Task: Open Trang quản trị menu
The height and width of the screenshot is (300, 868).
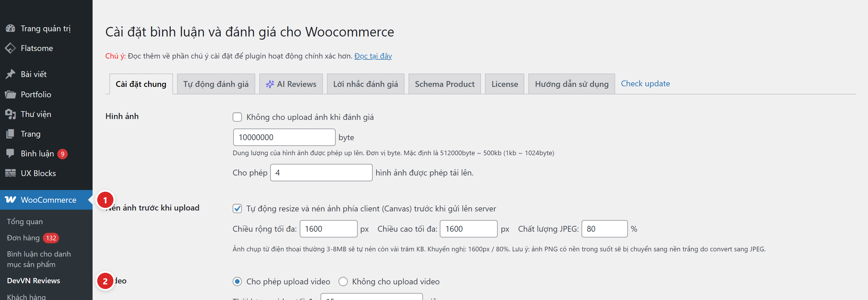Action: point(46,29)
